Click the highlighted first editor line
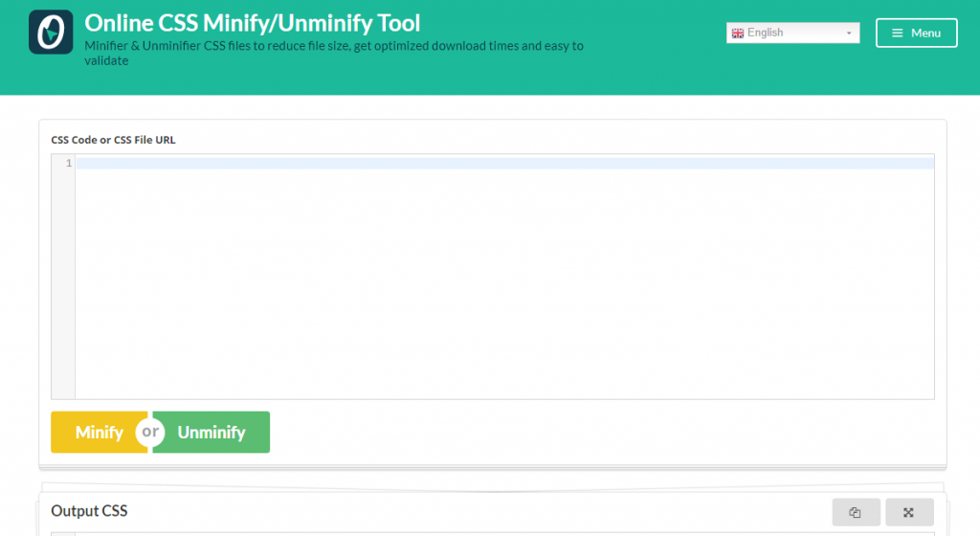980x536 pixels. pos(505,163)
